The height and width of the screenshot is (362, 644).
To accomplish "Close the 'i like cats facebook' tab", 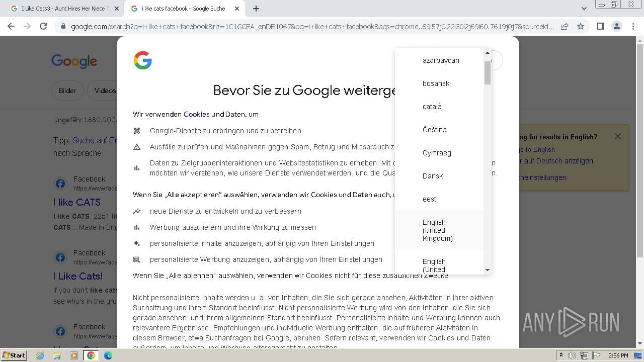I will click(237, 9).
